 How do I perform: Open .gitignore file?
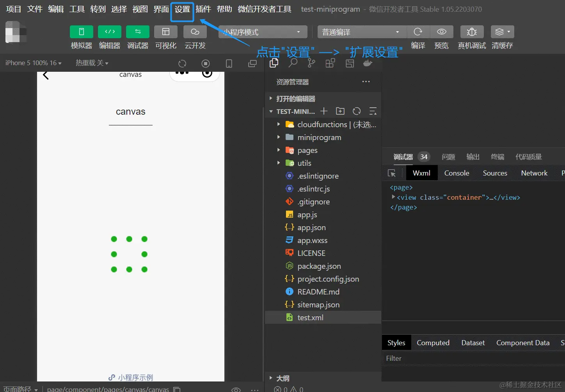coord(323,202)
